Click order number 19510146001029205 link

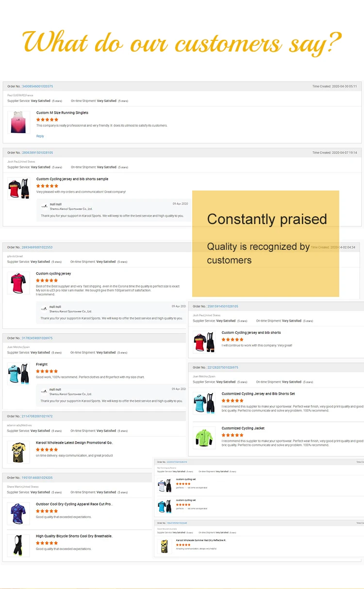point(37,478)
